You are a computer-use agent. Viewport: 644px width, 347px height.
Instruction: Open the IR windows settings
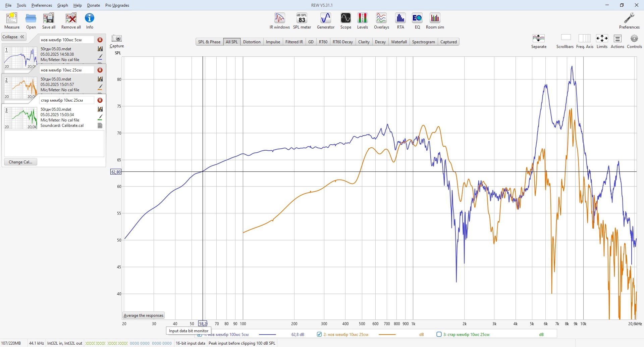(x=280, y=21)
